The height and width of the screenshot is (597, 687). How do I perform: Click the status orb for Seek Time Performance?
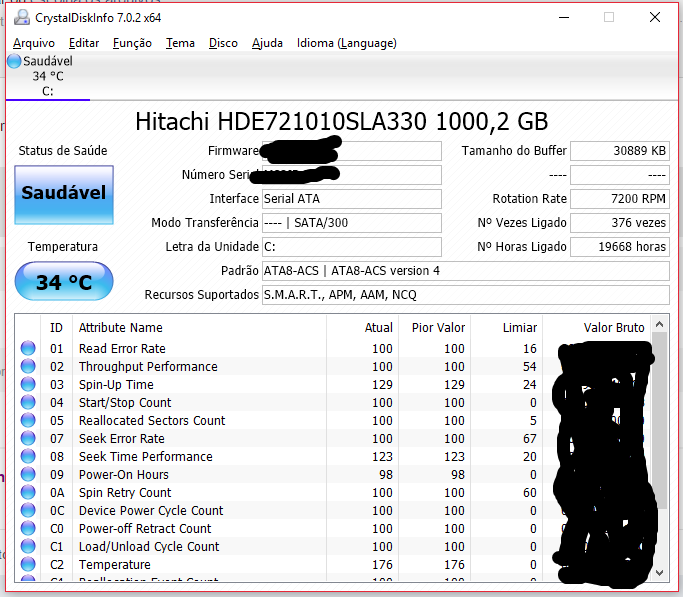(28, 456)
